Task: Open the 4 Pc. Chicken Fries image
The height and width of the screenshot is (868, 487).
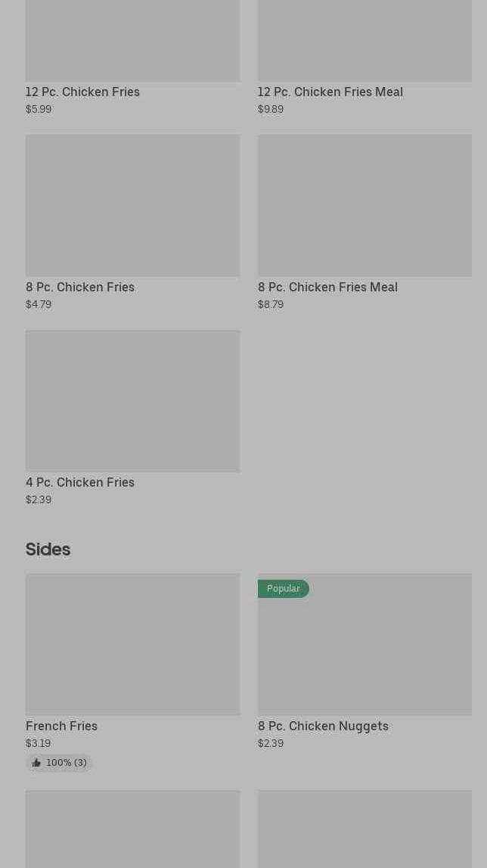Action: click(132, 400)
